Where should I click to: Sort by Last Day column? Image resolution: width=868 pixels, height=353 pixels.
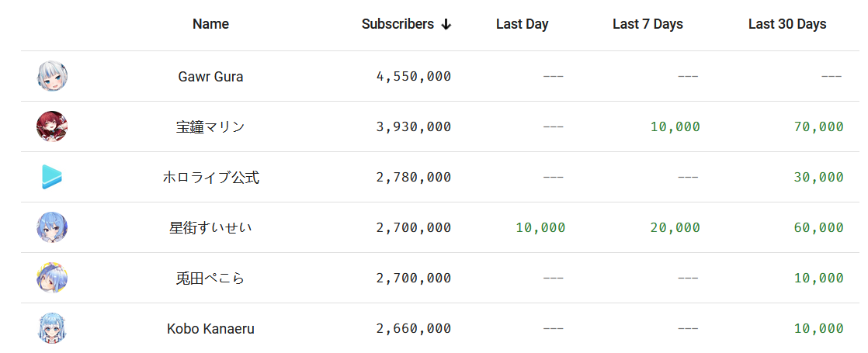click(x=522, y=24)
